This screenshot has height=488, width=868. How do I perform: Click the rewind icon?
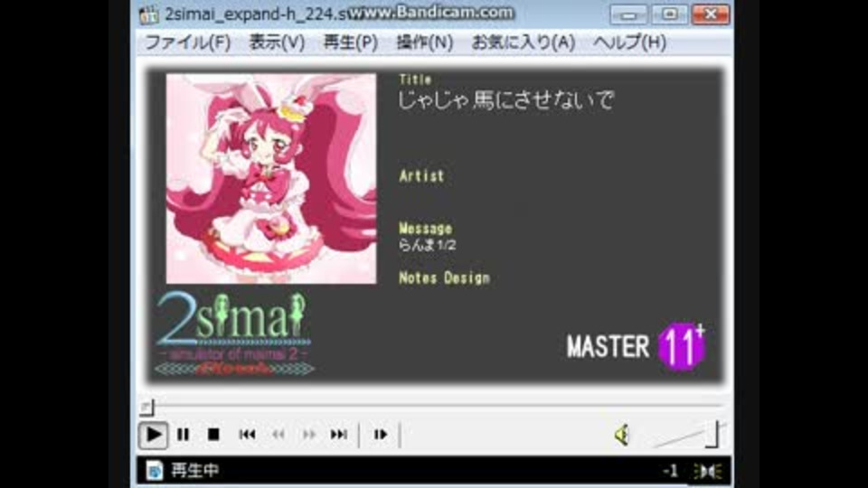tap(278, 435)
